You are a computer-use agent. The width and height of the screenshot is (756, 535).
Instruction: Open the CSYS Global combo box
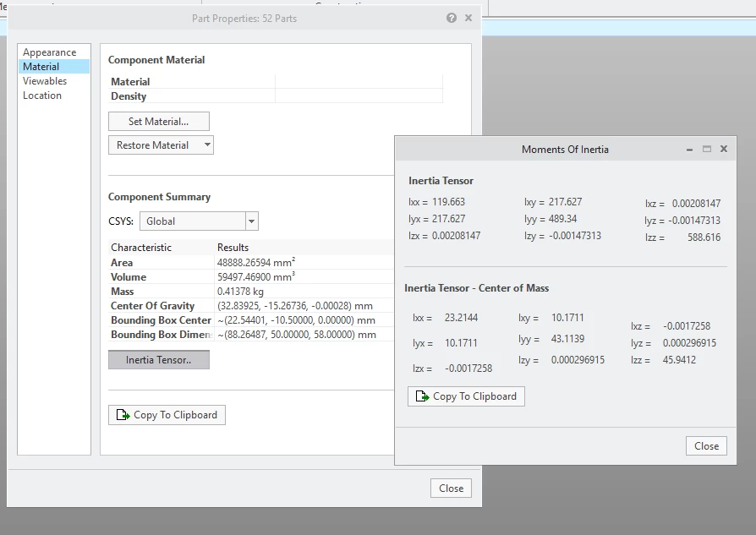(x=199, y=221)
